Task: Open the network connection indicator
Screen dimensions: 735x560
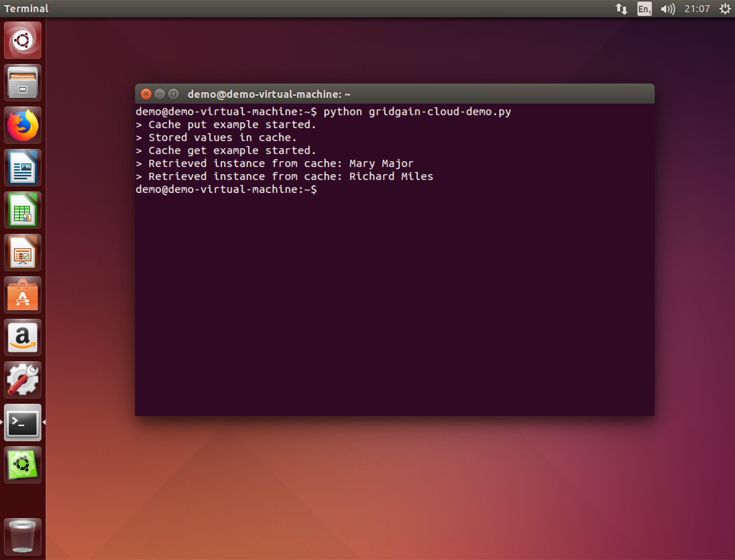Action: [x=621, y=9]
